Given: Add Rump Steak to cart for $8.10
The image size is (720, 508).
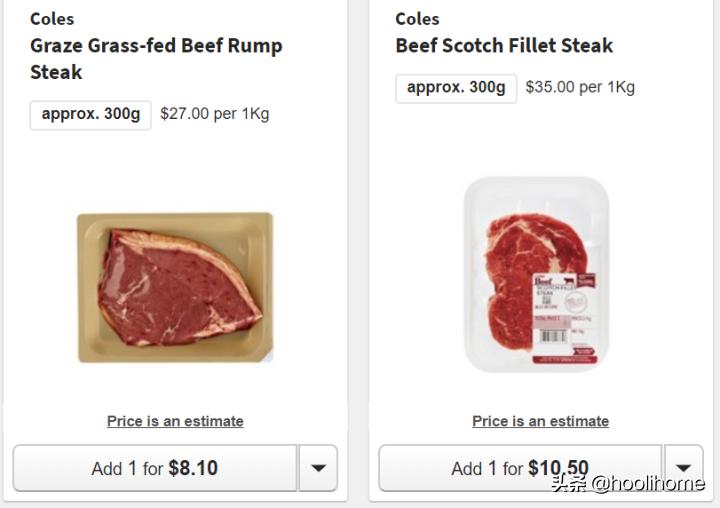Looking at the screenshot, I should click(x=155, y=468).
